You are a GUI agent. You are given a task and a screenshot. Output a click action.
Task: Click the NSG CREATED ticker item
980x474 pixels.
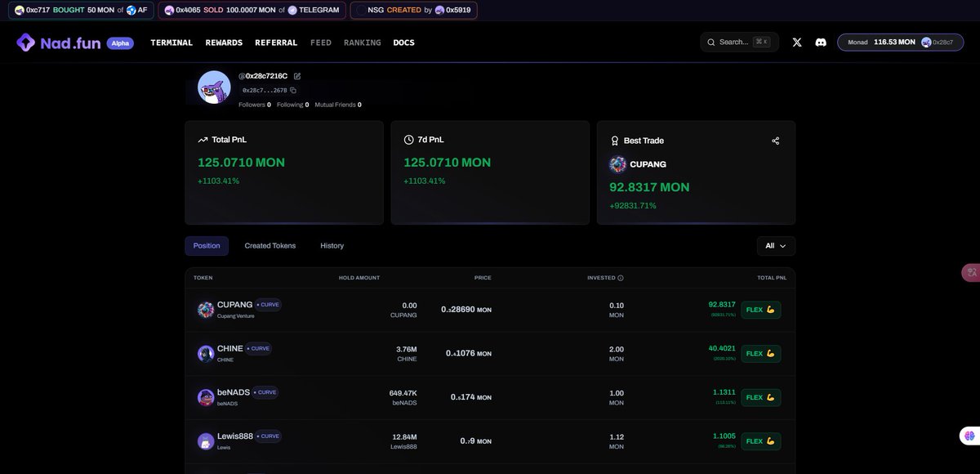(414, 11)
